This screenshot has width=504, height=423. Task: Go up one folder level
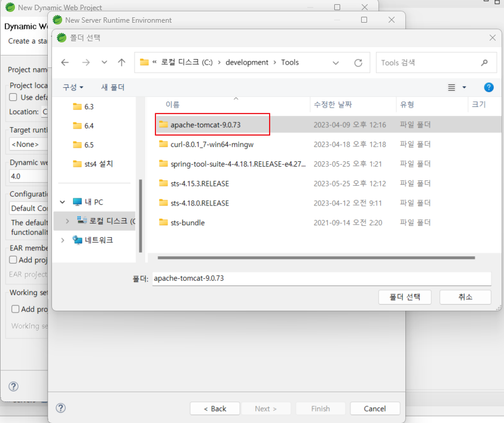click(x=121, y=62)
